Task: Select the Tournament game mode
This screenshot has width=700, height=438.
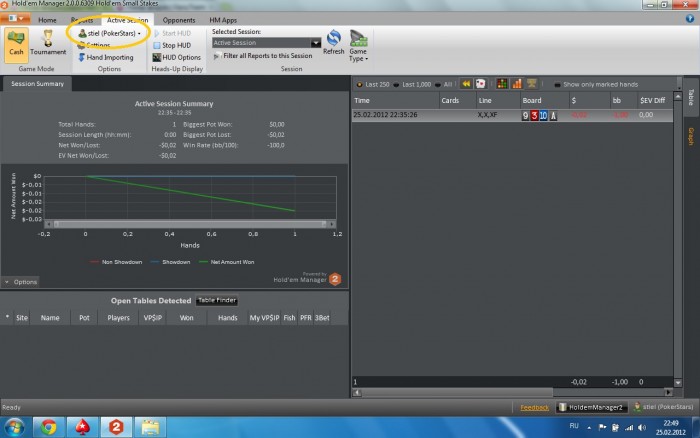Action: [48, 43]
